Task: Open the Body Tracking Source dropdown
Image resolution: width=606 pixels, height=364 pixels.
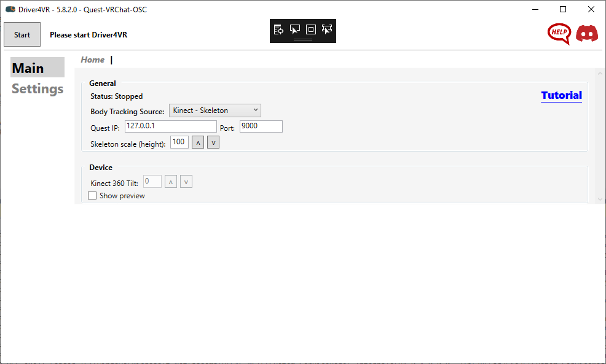Action: click(x=215, y=110)
